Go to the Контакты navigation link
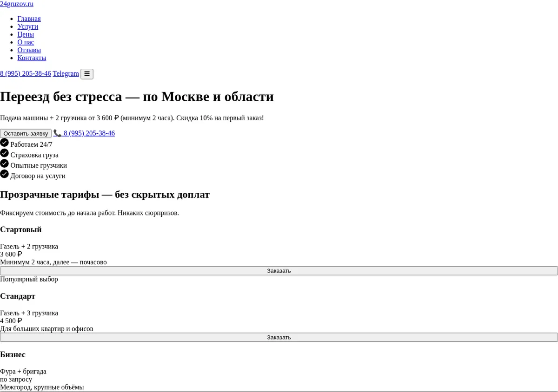 click(32, 58)
